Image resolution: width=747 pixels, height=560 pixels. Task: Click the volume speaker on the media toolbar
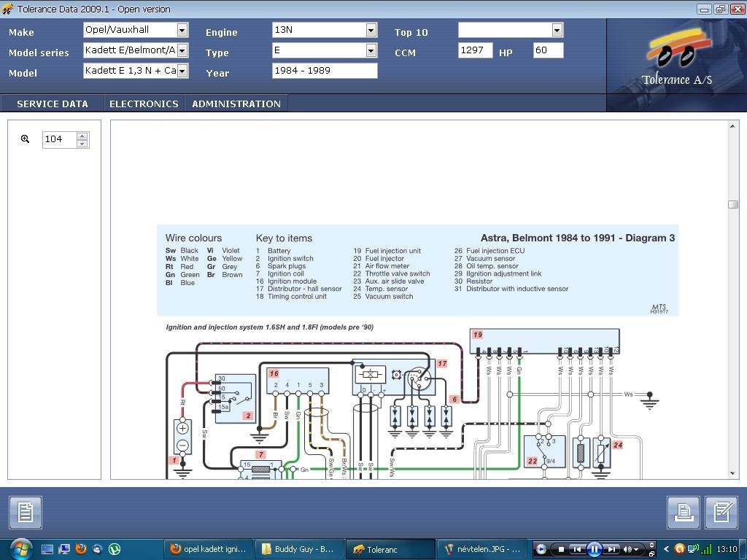coord(628,550)
